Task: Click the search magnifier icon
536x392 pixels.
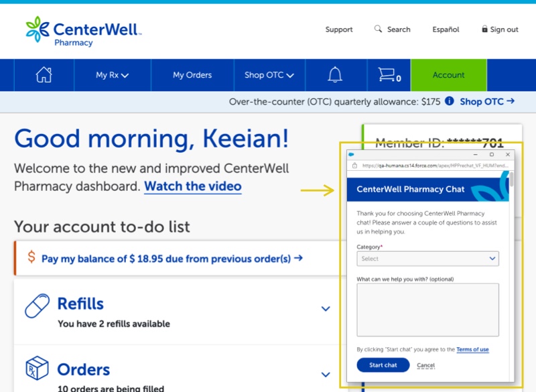Action: (378, 29)
